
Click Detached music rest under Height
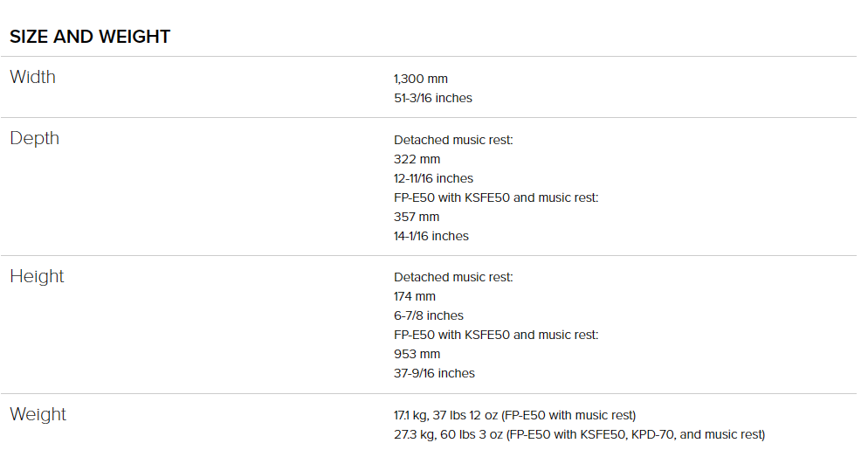point(453,277)
